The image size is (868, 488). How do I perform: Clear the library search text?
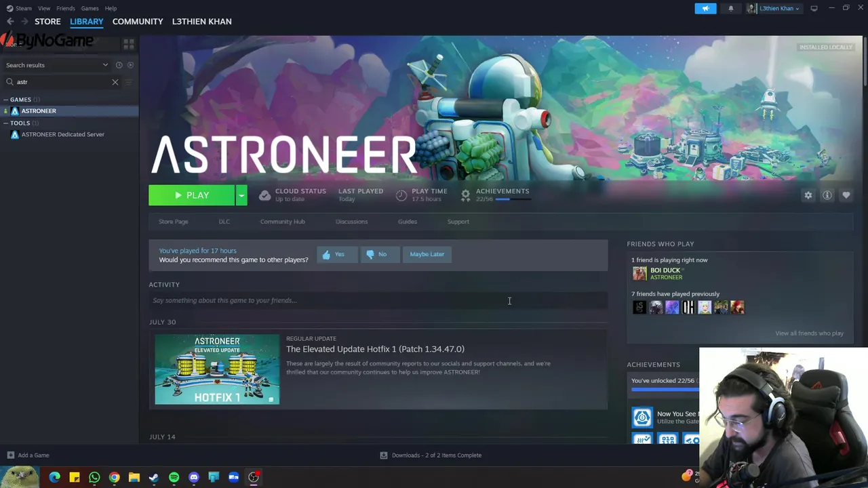click(x=115, y=82)
